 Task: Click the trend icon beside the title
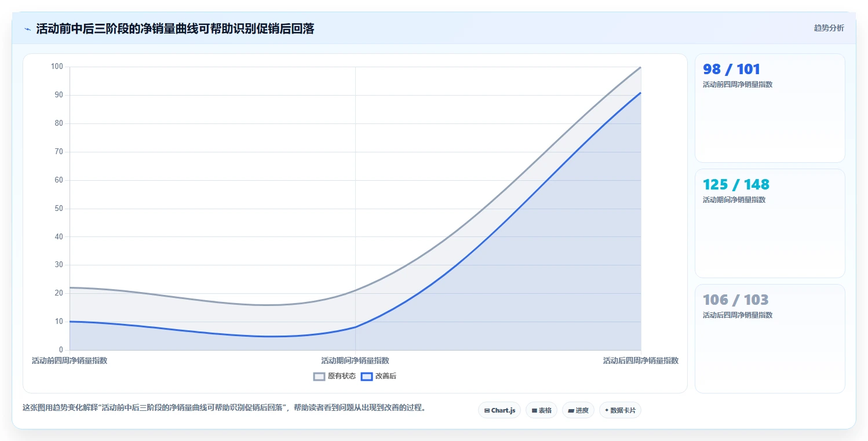pos(28,29)
